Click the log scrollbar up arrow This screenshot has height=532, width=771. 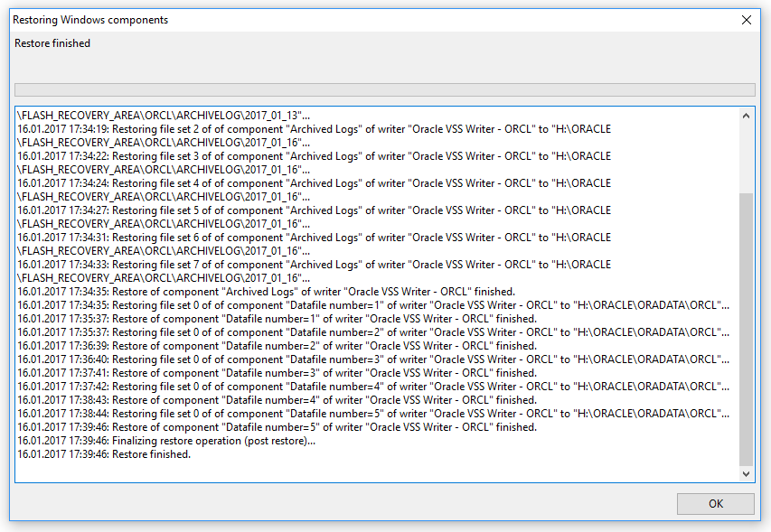746,116
